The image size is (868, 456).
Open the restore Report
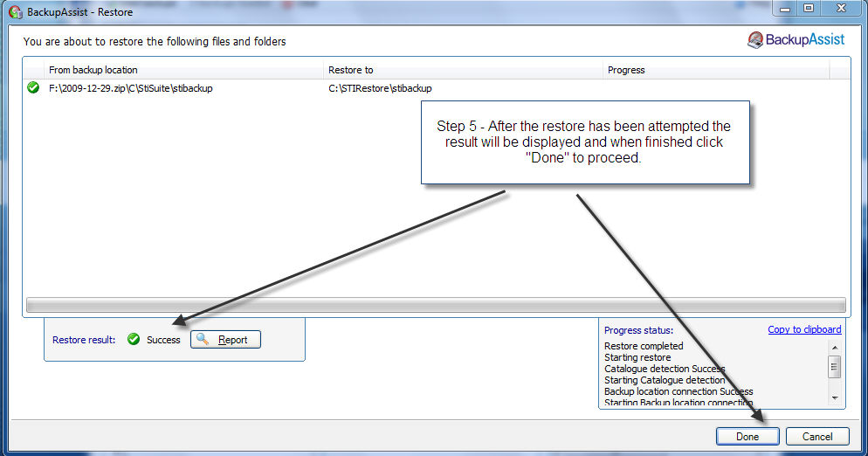225,340
